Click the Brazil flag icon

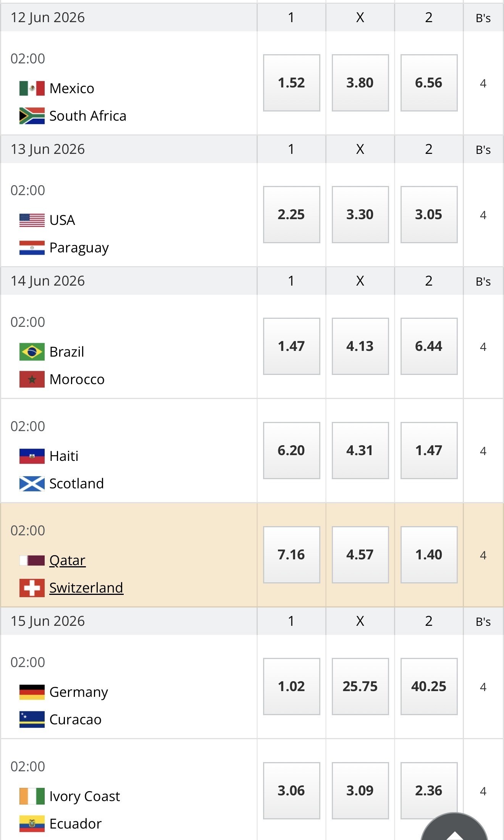pos(32,352)
